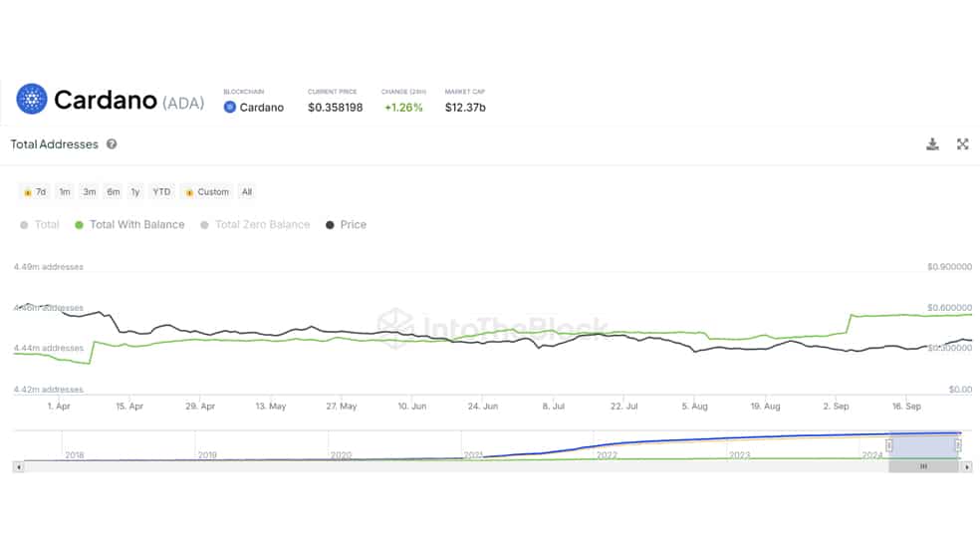This screenshot has height=552, width=980.
Task: Select the All time range
Action: tap(247, 192)
